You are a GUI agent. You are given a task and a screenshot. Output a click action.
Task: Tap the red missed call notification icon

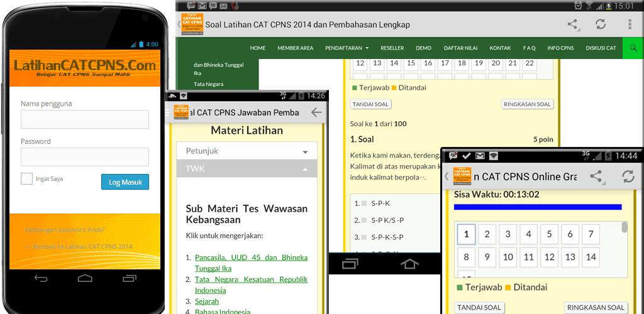(235, 6)
